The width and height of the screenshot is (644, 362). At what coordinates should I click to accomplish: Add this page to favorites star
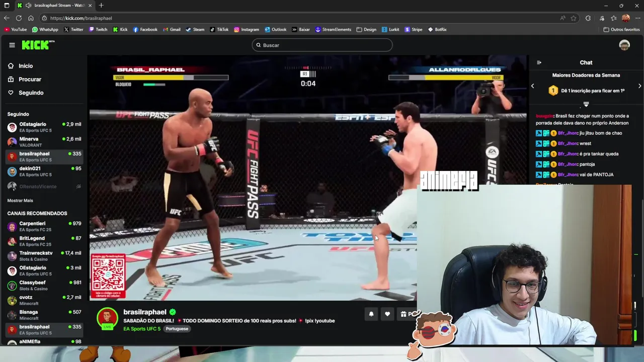point(574,18)
